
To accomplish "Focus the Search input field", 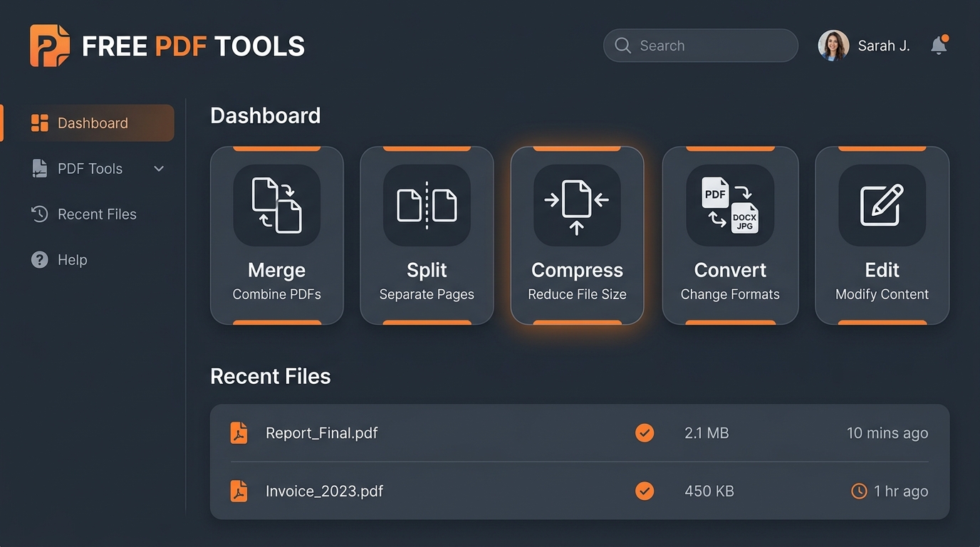I will (x=701, y=46).
